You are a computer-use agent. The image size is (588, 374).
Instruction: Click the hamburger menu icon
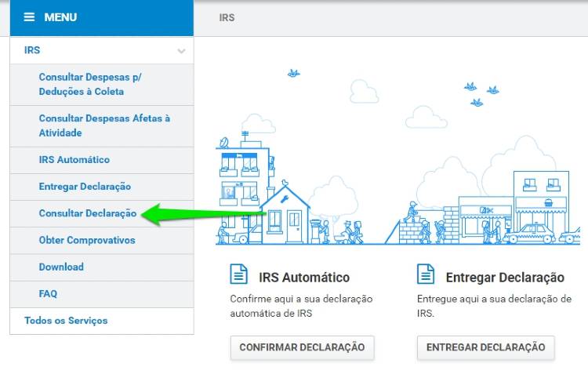[x=29, y=17]
